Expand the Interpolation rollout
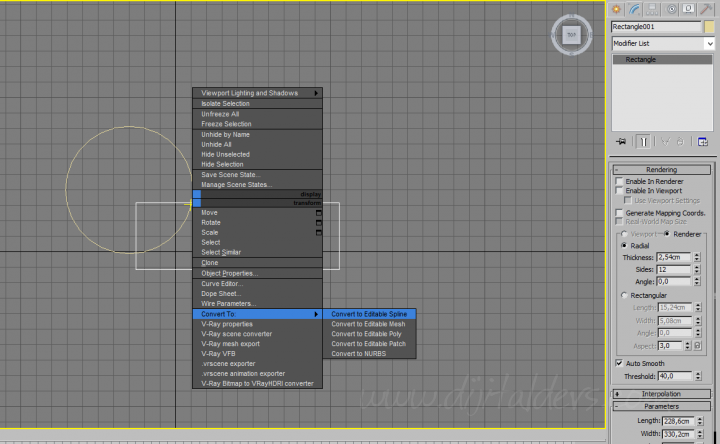Image resolution: width=720 pixels, height=444 pixels. tap(662, 394)
